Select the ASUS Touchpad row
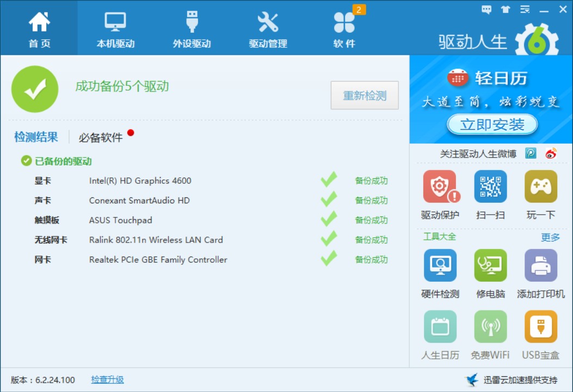Image resolution: width=573 pixels, height=392 pixels. pos(211,220)
